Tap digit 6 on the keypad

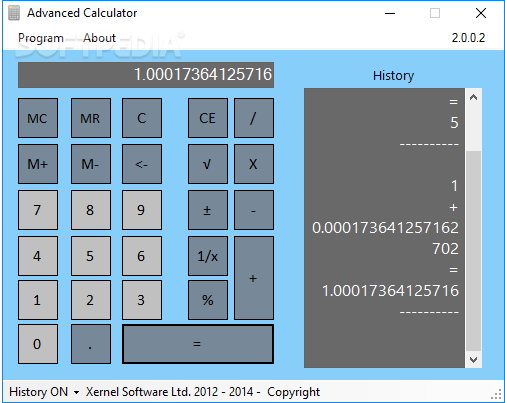(142, 256)
